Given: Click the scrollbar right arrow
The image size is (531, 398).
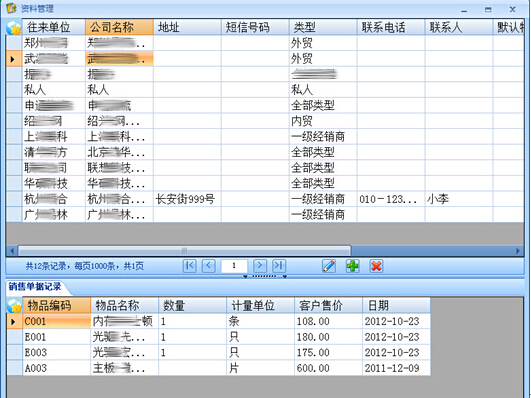Looking at the screenshot, I should [x=518, y=251].
